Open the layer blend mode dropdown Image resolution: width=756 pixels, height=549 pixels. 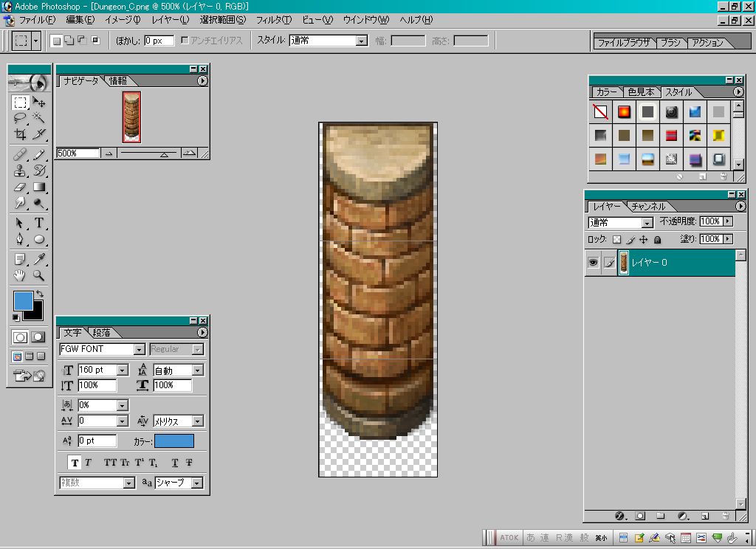pyautogui.click(x=647, y=222)
